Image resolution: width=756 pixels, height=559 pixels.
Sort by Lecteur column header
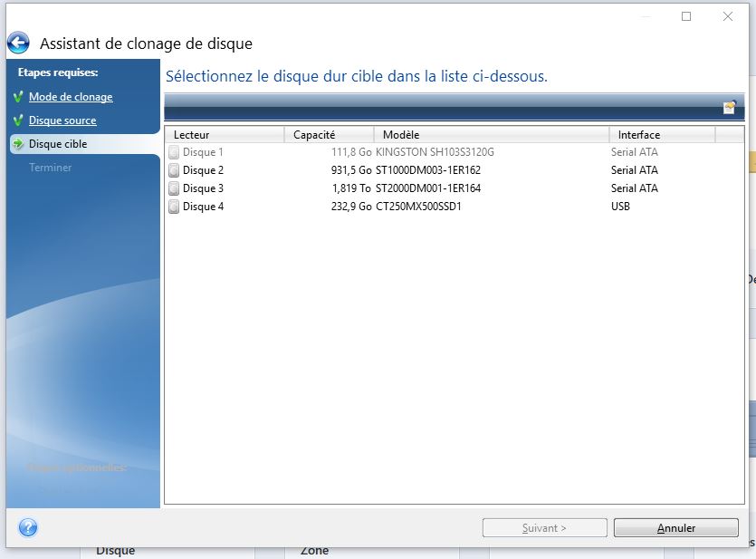(225, 135)
